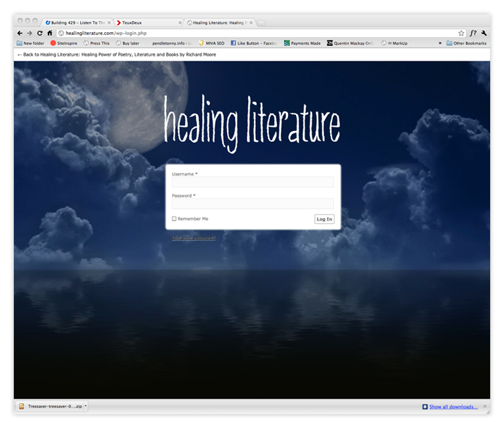504x428 pixels.
Task: Click the Press This bookmarklet
Action: pos(96,43)
